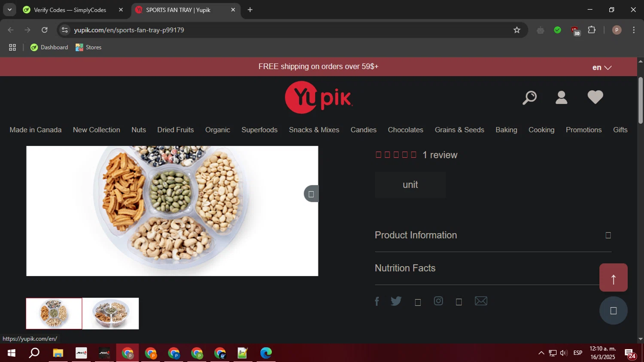Expand Product Information section

(493, 235)
